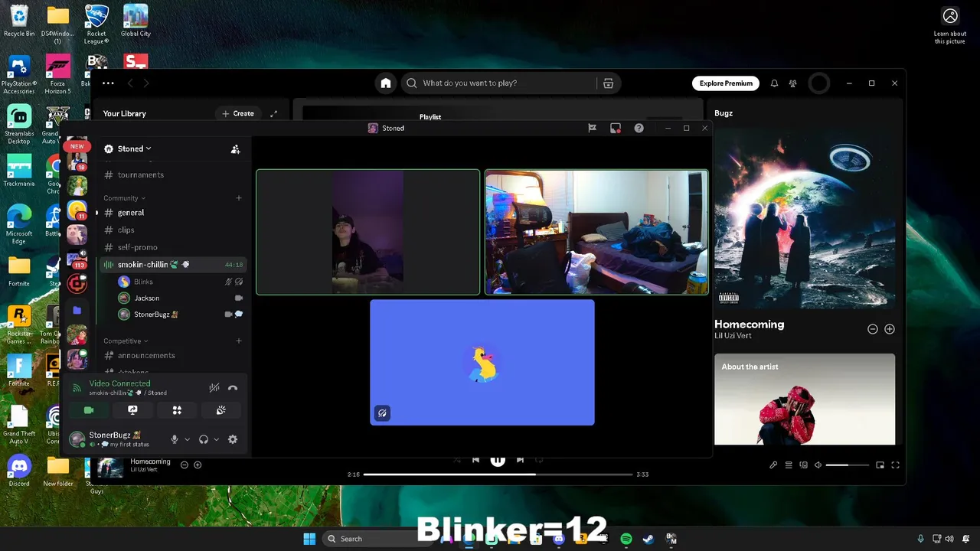Collapse the Community channel category
The image size is (980, 551).
click(x=124, y=198)
